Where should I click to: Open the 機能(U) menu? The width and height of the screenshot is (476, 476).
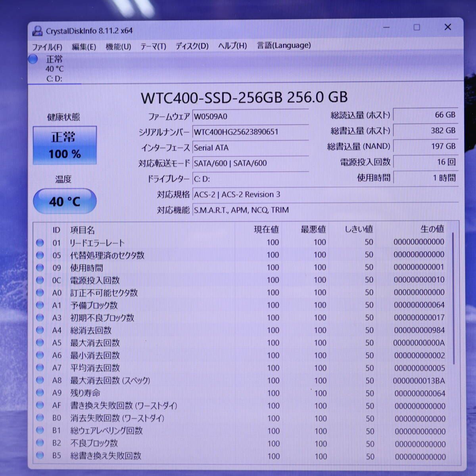[x=118, y=46]
